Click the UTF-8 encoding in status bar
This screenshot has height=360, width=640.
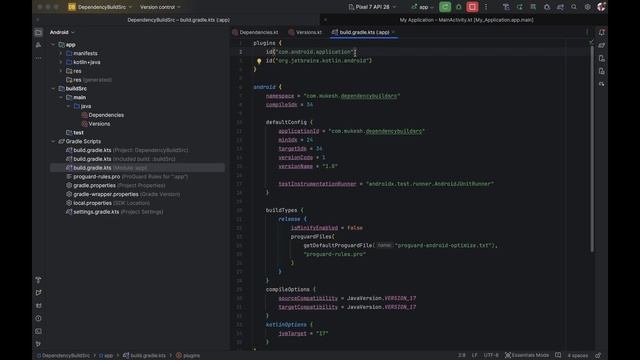491,355
